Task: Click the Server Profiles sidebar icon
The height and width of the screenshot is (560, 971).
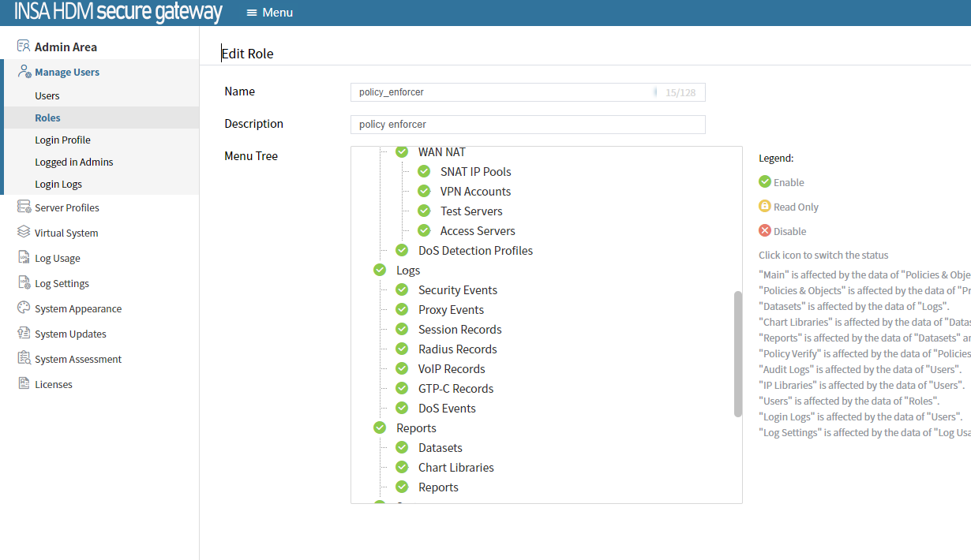Action: [24, 207]
